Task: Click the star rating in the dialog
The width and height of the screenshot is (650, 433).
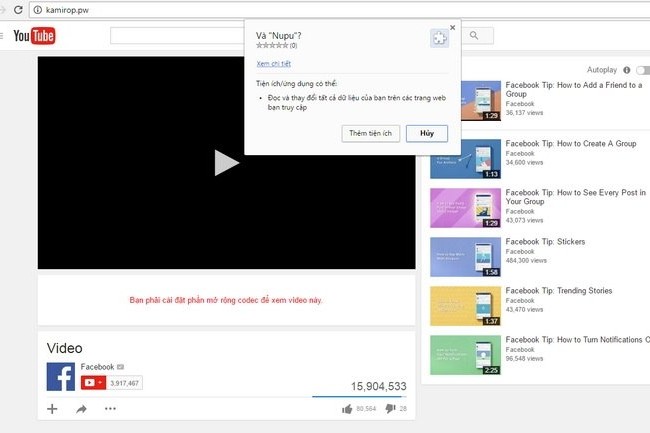Action: tap(272, 46)
